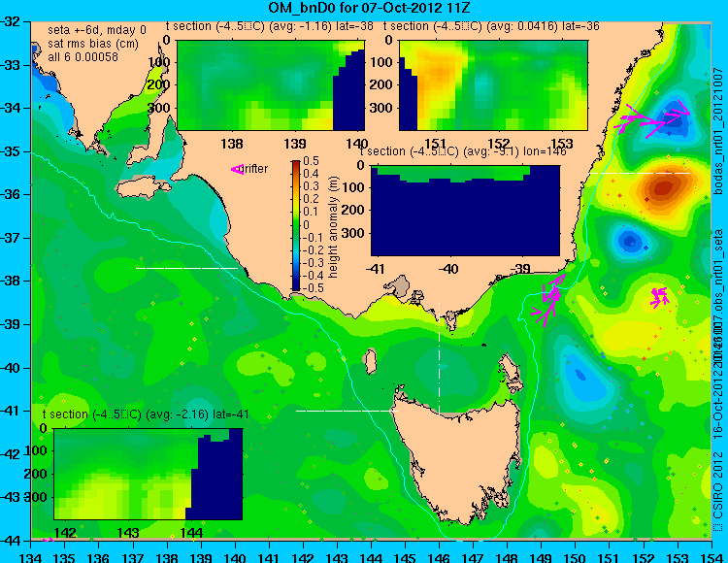Click the 'CSIRO 2012' vertical copyright text
Image resolution: width=728 pixels, height=563 pixels.
(x=718, y=485)
